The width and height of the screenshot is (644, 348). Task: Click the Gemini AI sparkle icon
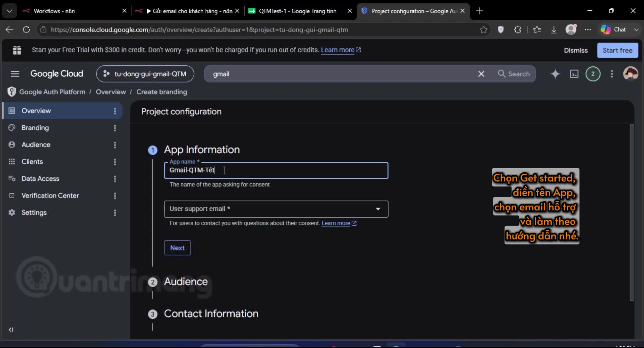pyautogui.click(x=555, y=74)
